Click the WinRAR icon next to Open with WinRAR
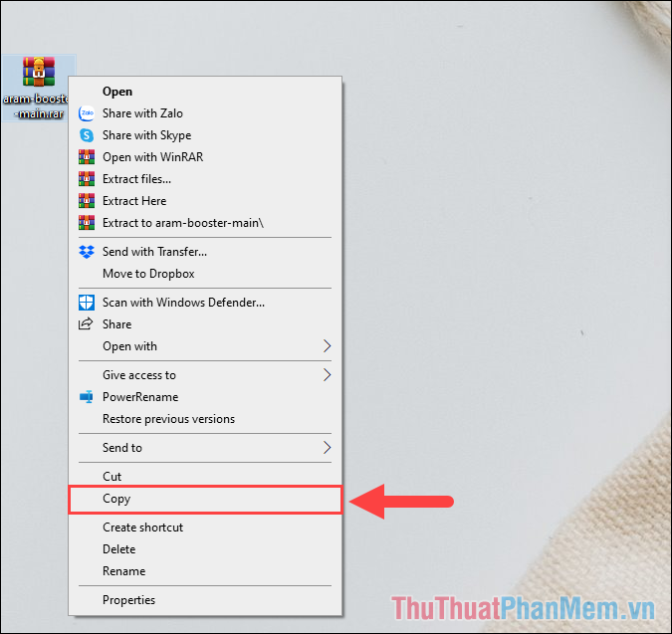Screen dimensions: 672x634 point(87,157)
